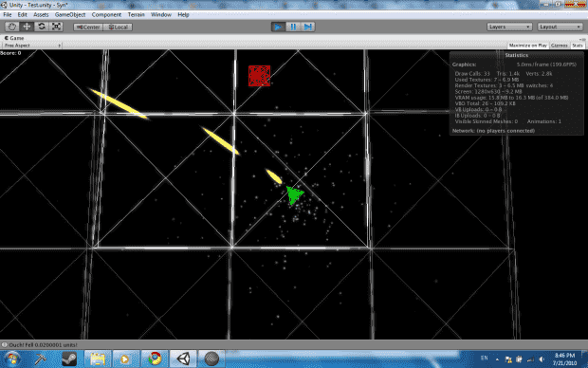Select the Hand tool in toolbar
Viewport: 588px width, 368px height.
coord(12,27)
